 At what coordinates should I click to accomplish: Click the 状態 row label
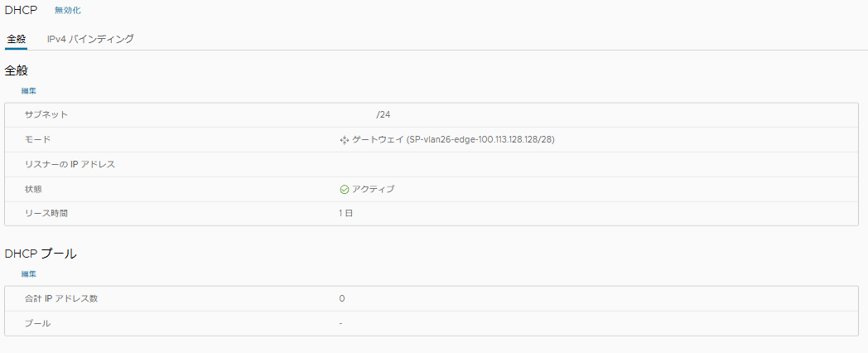(x=34, y=189)
